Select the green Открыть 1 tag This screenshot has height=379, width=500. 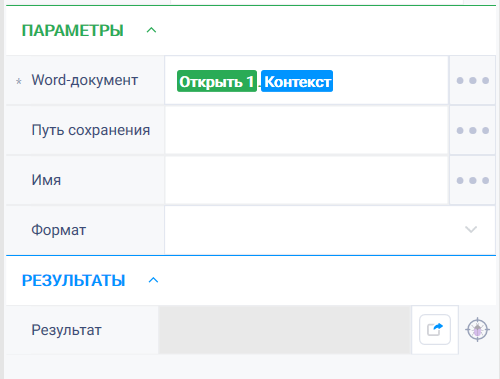tap(217, 81)
